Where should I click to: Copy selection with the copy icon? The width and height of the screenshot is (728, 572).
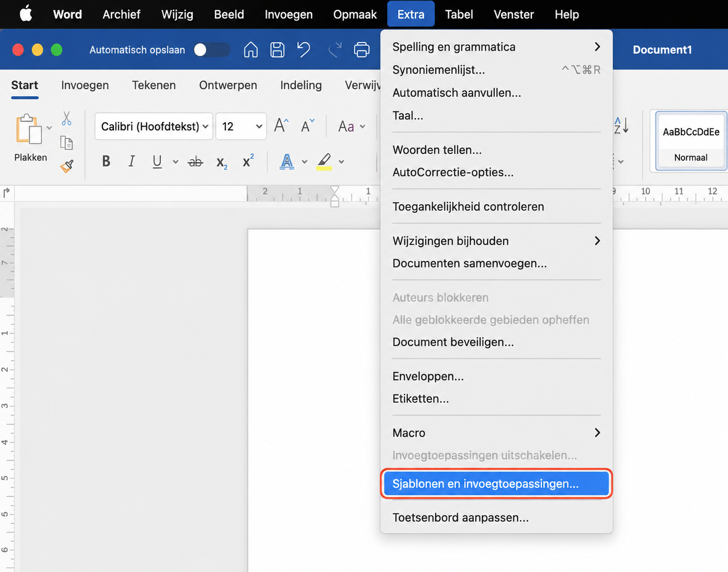(x=66, y=142)
